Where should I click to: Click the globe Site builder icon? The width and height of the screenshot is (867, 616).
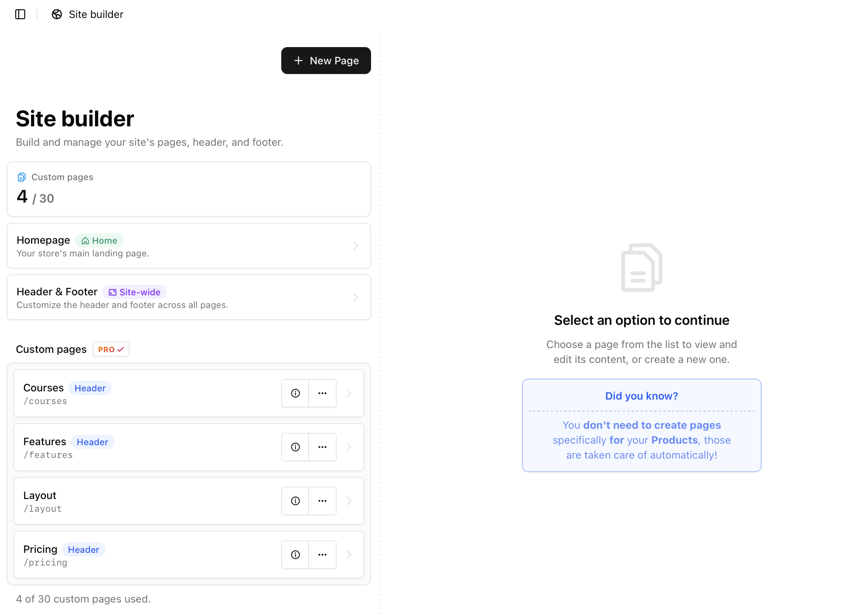click(57, 15)
